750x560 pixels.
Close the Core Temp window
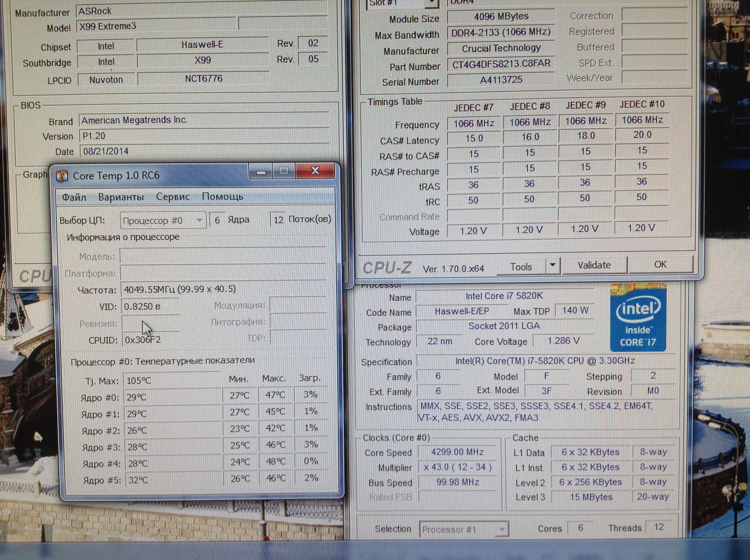click(315, 171)
